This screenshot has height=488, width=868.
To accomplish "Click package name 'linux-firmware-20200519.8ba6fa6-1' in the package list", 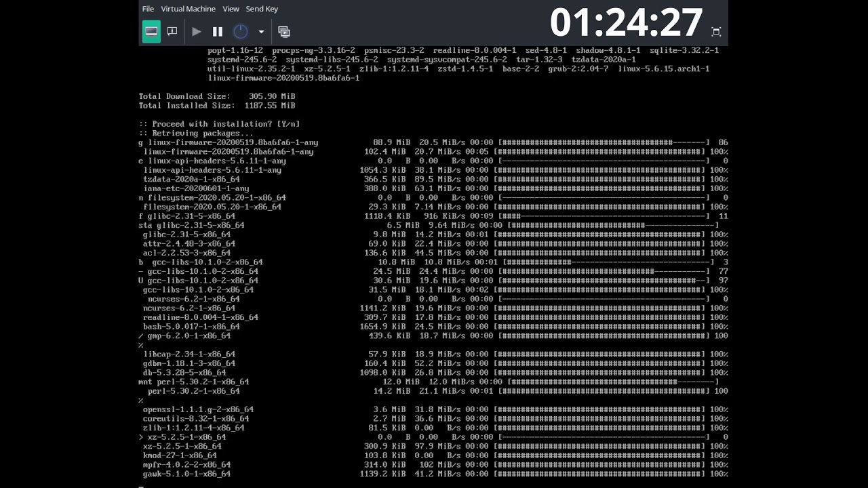I will [x=283, y=78].
